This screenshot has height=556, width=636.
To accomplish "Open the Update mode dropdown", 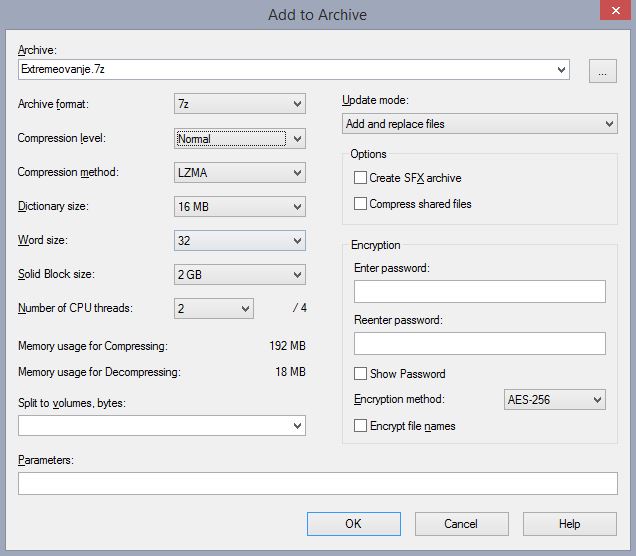I will tap(479, 124).
